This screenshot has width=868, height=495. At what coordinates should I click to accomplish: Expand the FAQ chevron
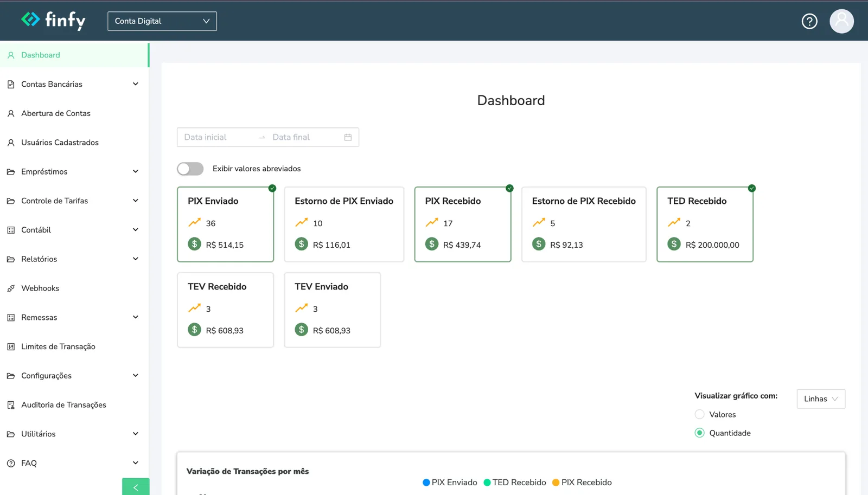pyautogui.click(x=136, y=463)
